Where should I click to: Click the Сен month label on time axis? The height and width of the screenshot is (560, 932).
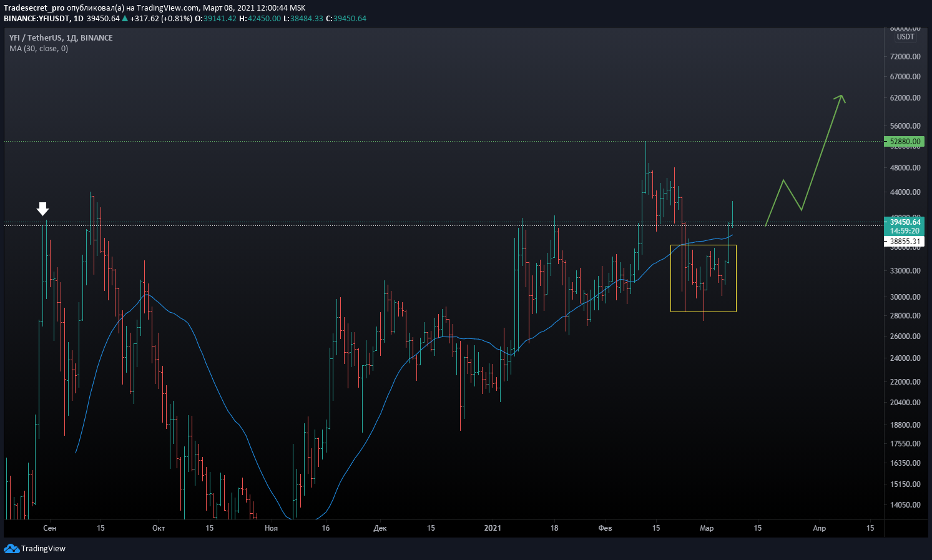coord(50,528)
